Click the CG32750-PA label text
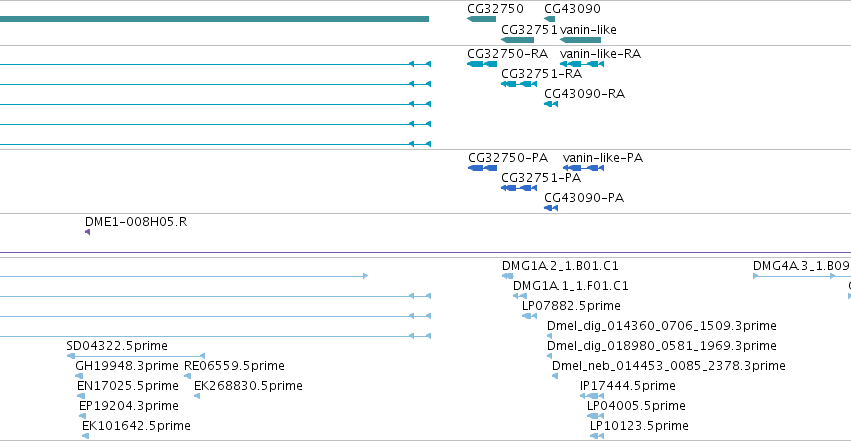Screen dimensions: 851x441 point(507,158)
